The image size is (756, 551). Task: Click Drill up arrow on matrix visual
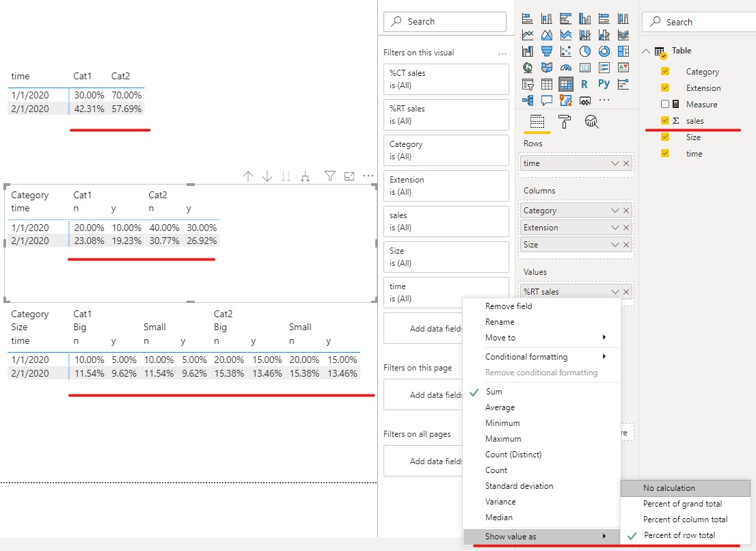coord(248,176)
